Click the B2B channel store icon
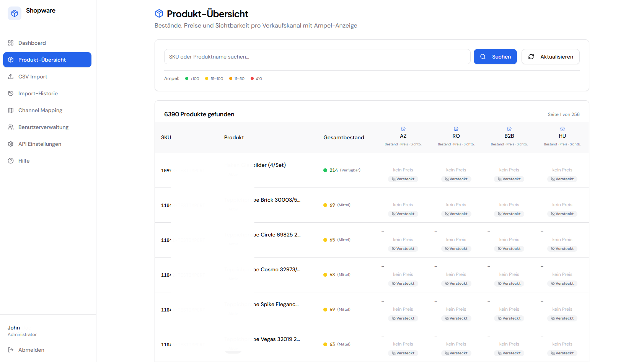The width and height of the screenshot is (644, 362). click(509, 129)
